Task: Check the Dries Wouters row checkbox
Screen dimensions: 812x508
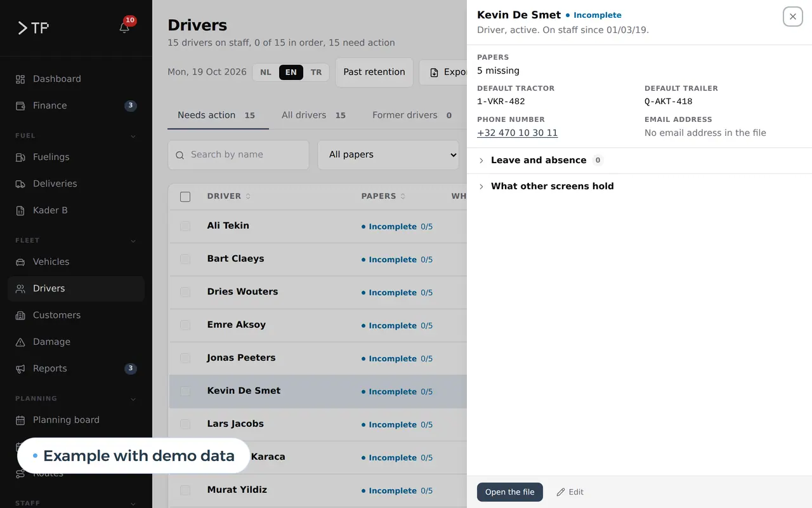Action: (185, 292)
